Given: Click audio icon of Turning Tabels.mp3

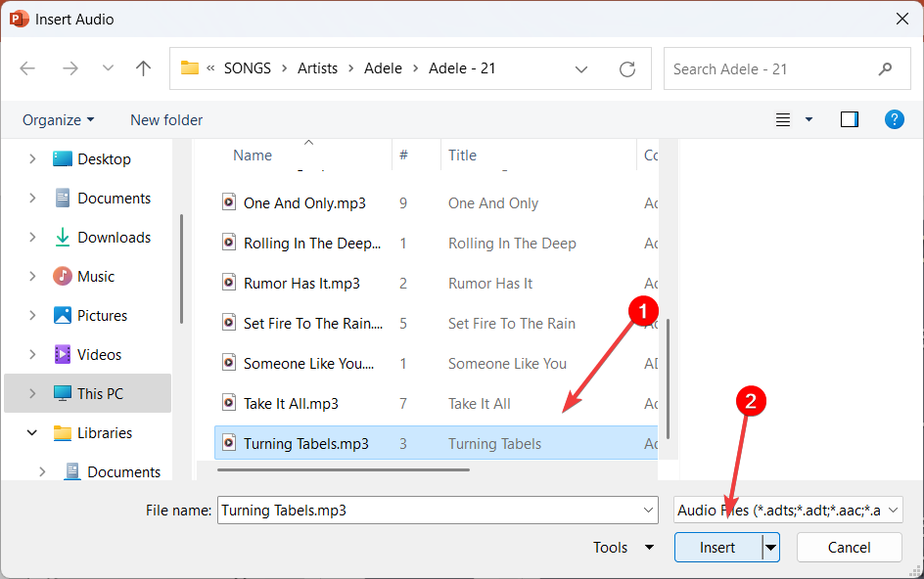Looking at the screenshot, I should (x=229, y=443).
